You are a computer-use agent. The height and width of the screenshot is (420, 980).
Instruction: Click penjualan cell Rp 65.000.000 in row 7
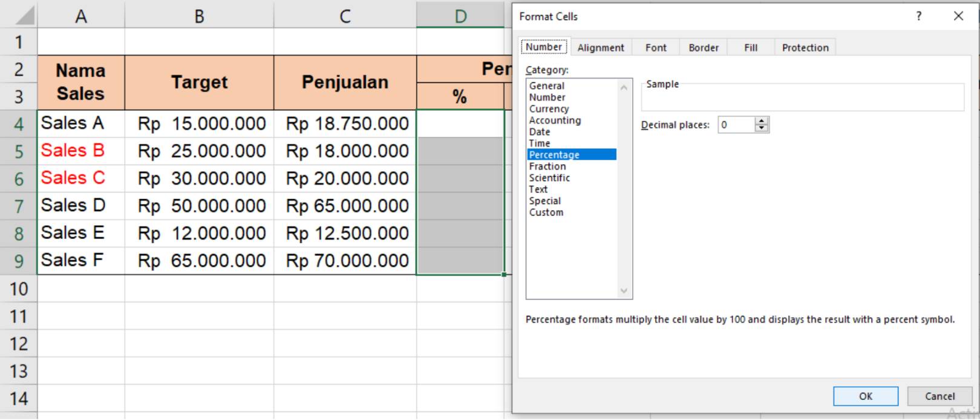click(345, 206)
